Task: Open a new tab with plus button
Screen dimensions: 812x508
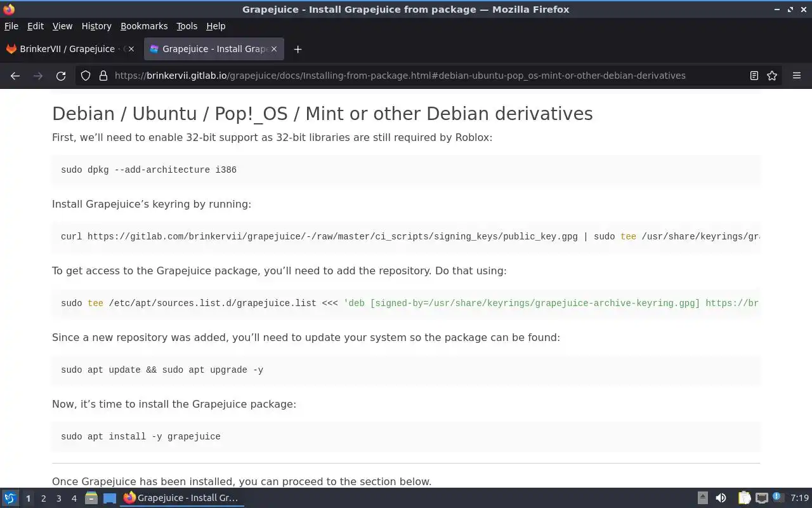Action: [298, 49]
